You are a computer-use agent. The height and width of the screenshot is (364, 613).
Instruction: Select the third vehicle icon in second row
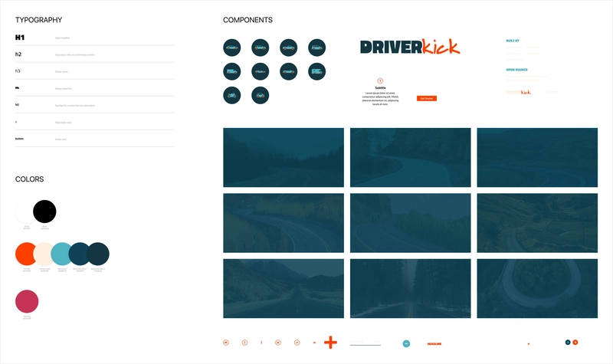(289, 71)
